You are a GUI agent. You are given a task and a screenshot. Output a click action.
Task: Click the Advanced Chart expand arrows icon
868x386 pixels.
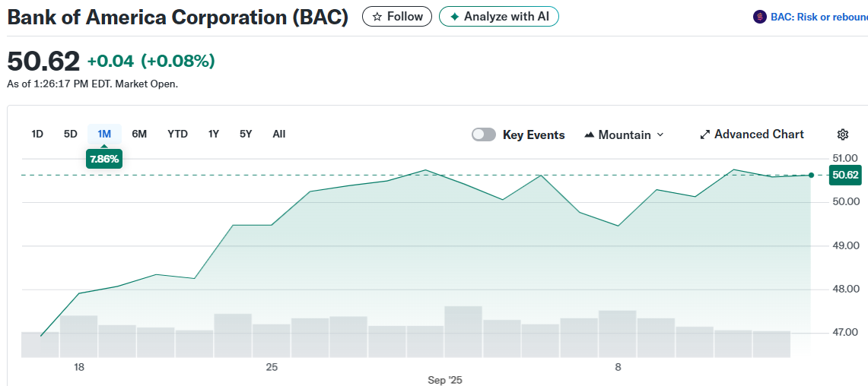[x=704, y=134]
